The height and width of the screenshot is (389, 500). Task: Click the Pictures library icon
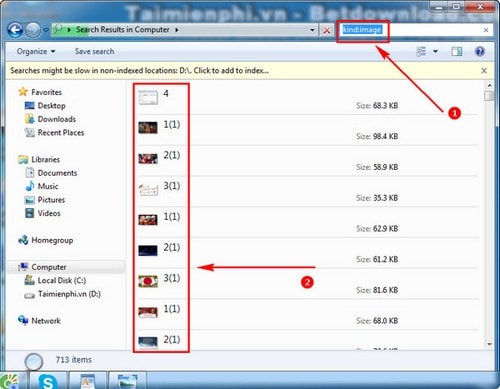click(x=29, y=200)
